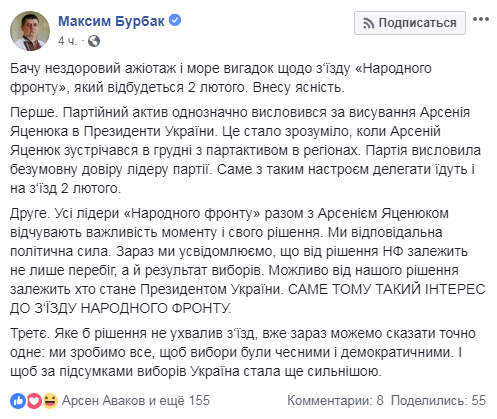The height and width of the screenshot is (419, 497).
Task: Open Максим Бурбак's profile picture
Action: click(x=30, y=31)
